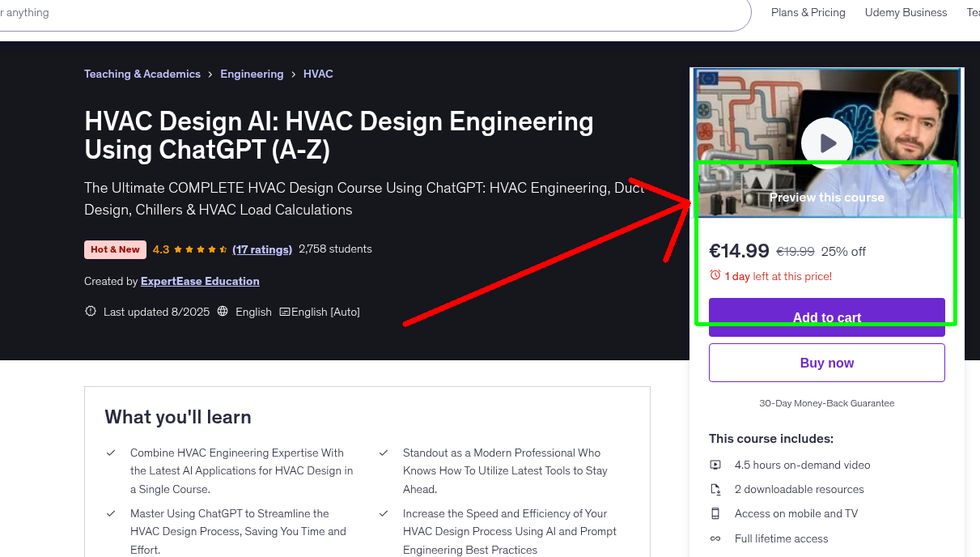Select the mobile and TV access icon
Image resolution: width=980 pixels, height=557 pixels.
pyautogui.click(x=715, y=513)
